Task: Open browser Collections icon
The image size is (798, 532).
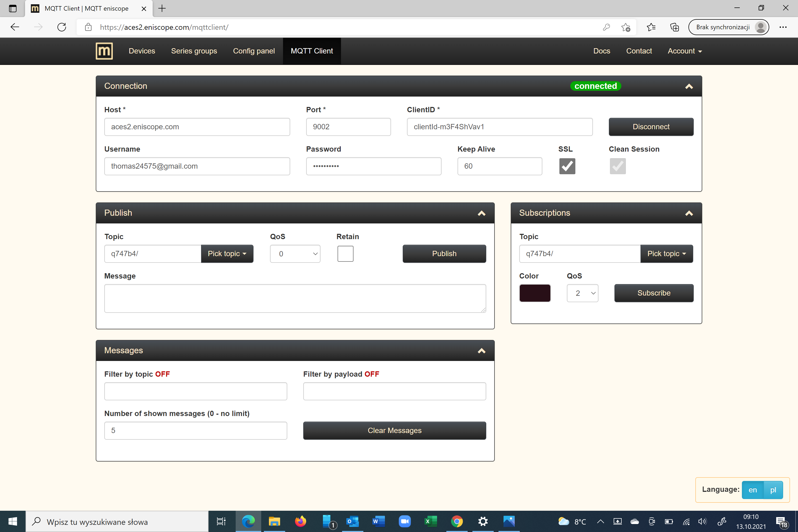Action: (675, 27)
